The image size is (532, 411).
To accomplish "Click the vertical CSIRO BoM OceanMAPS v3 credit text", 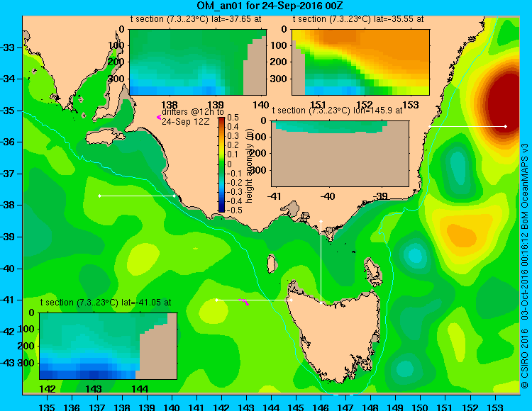I will (525, 266).
